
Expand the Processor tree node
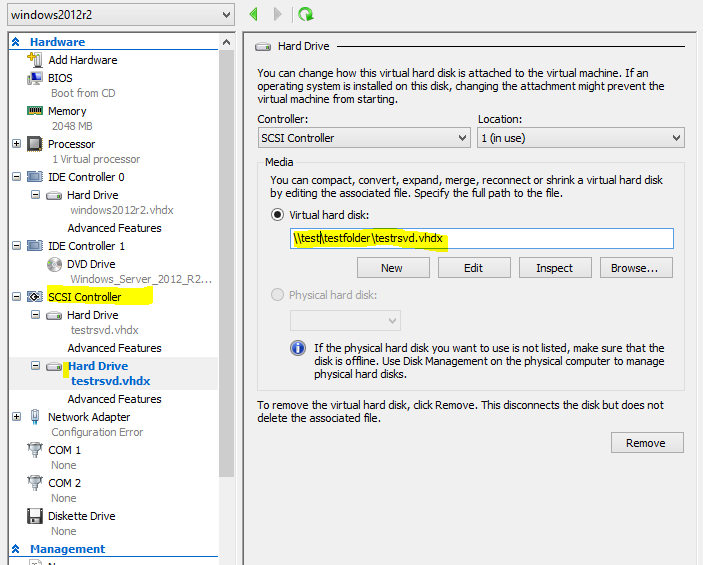click(x=17, y=144)
